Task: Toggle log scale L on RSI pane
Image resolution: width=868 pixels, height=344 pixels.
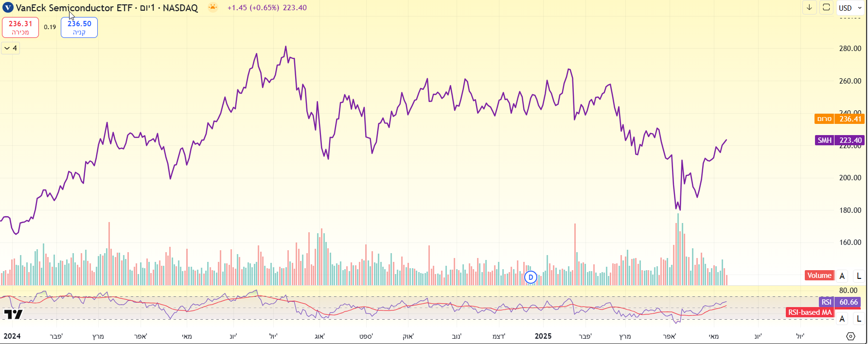Action: tap(859, 319)
